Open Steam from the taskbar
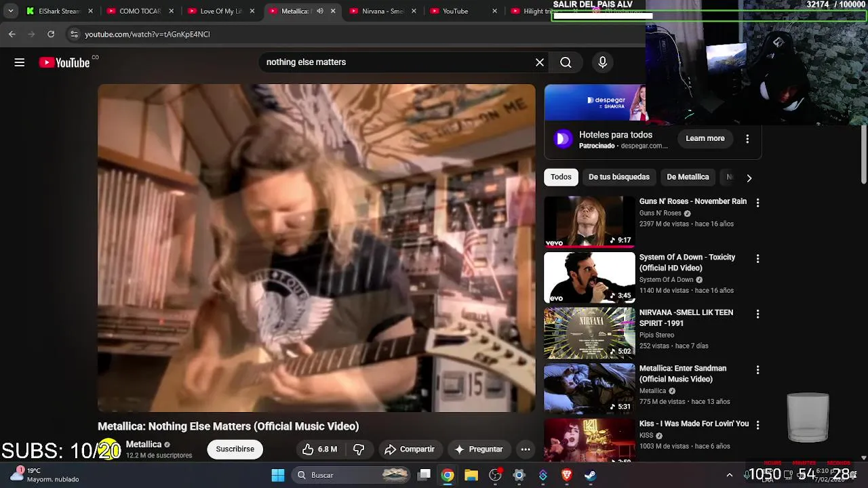Viewport: 868px width, 488px height. pos(590,475)
